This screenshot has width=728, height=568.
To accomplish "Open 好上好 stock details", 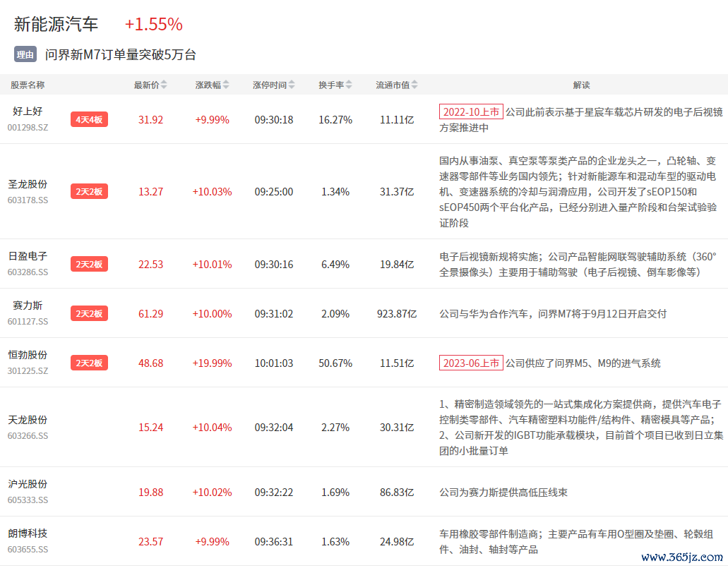I will pyautogui.click(x=28, y=111).
